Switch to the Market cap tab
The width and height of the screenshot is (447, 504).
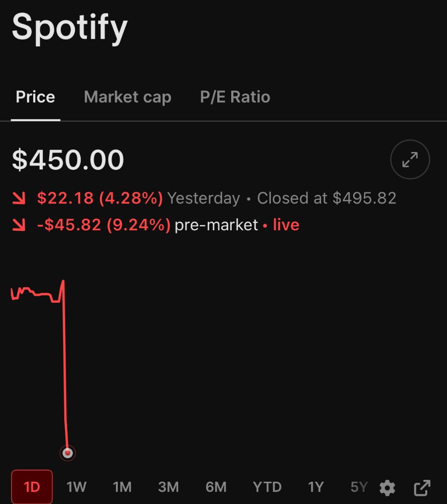[127, 97]
